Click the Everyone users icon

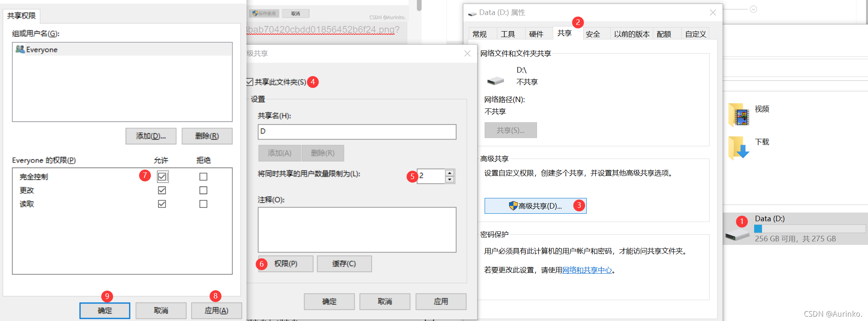click(20, 49)
